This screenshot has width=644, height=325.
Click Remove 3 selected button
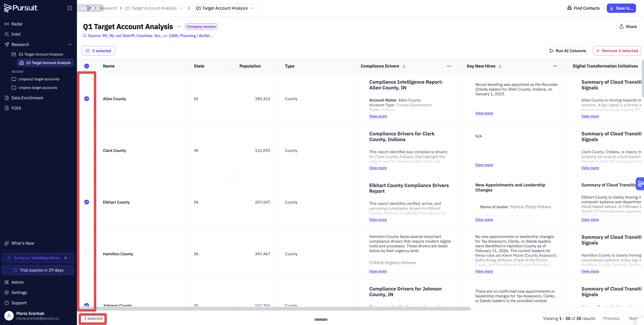point(617,51)
